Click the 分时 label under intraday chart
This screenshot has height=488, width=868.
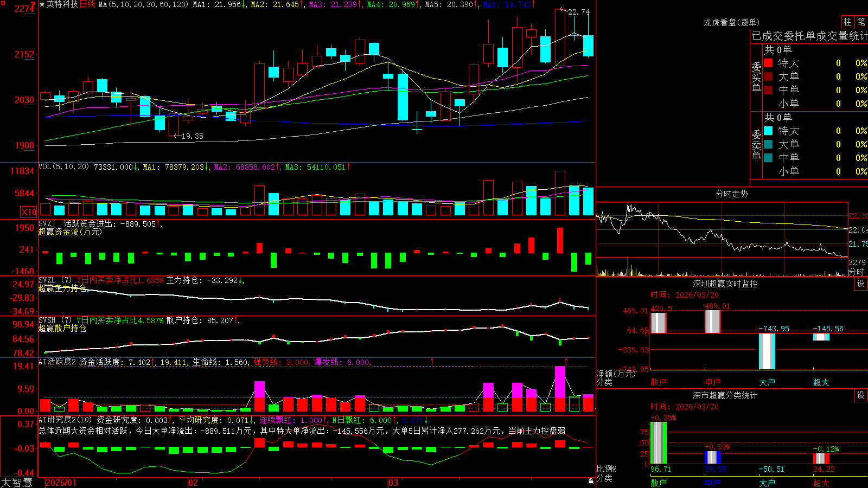pos(857,272)
